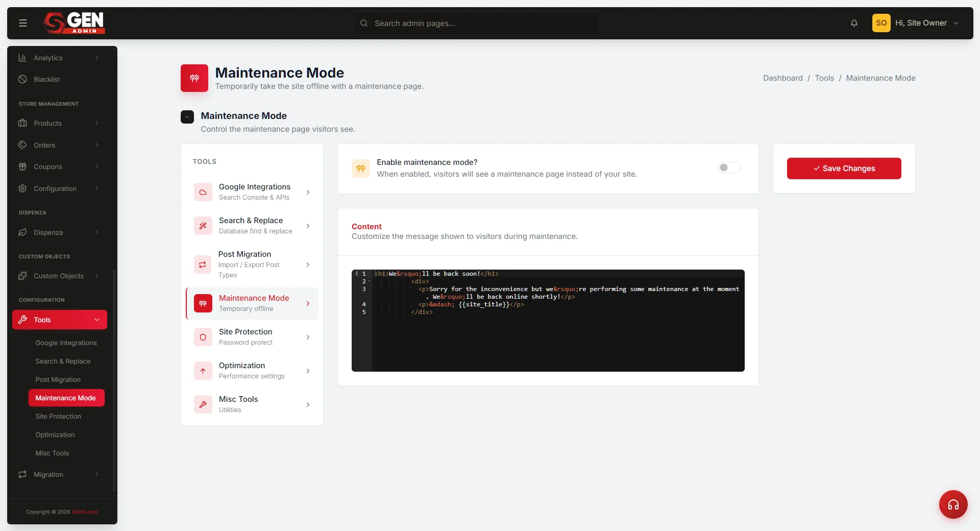Click the Site Protection shield icon
The height and width of the screenshot is (531, 980).
coord(203,337)
